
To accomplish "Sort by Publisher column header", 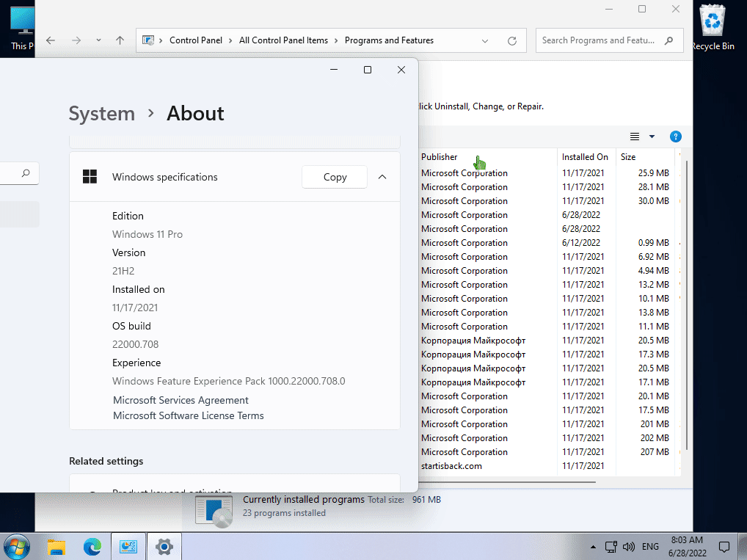I will [488, 157].
